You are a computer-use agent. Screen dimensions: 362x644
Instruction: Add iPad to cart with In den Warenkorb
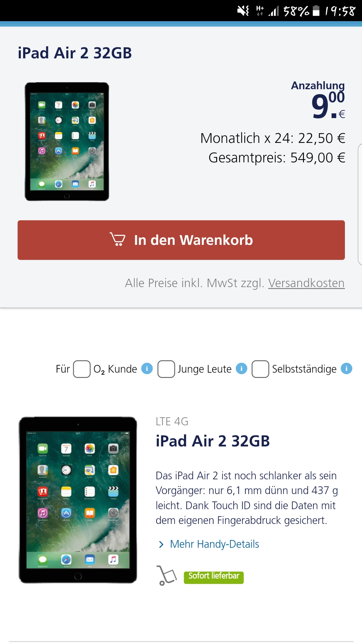click(x=181, y=240)
